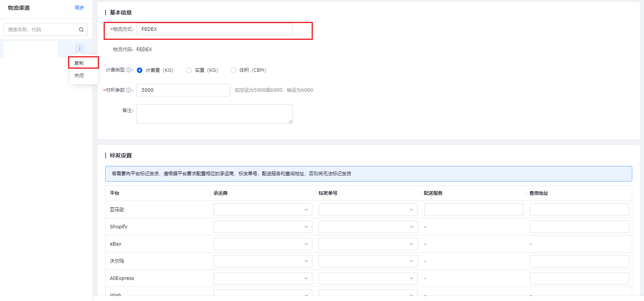
Task: Open 承运商 dropdown for Shopify row
Action: (263, 227)
